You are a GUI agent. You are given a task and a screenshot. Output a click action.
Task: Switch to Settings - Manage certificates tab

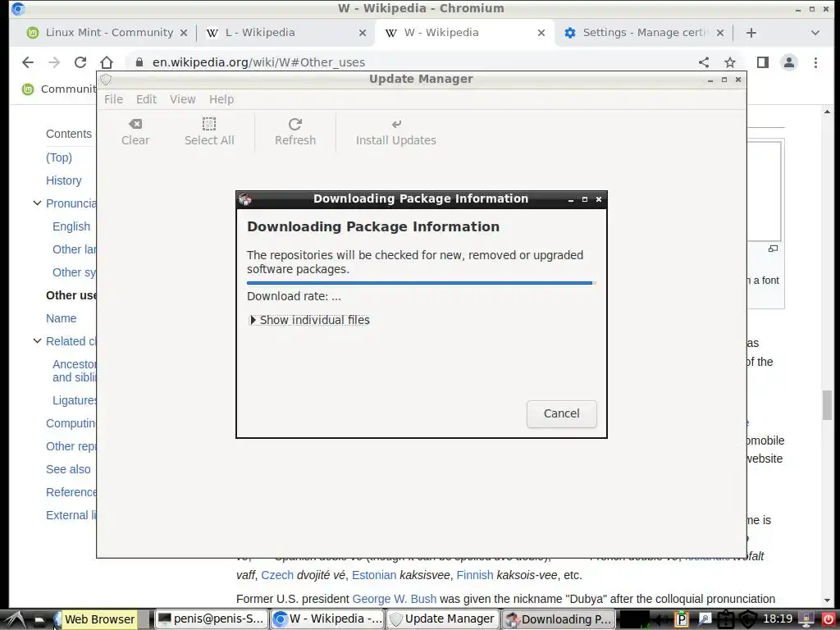[x=643, y=33]
